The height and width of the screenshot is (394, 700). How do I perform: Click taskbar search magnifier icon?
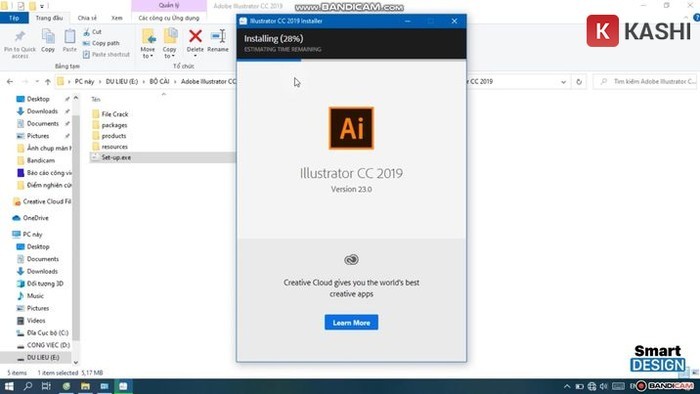point(28,386)
